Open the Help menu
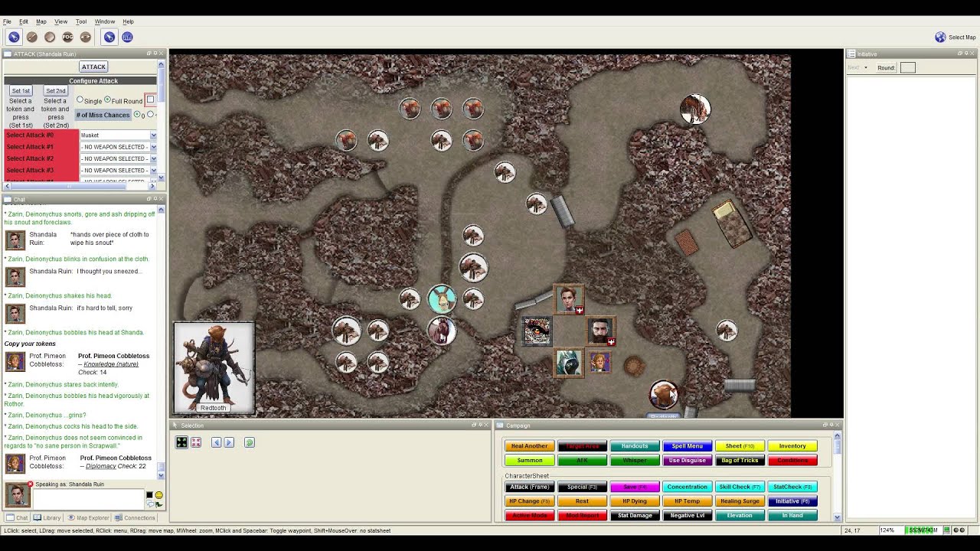This screenshot has height=551, width=980. click(x=128, y=21)
